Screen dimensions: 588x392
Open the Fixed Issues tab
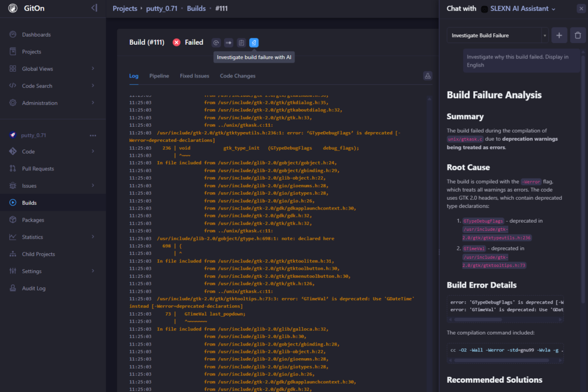[194, 76]
